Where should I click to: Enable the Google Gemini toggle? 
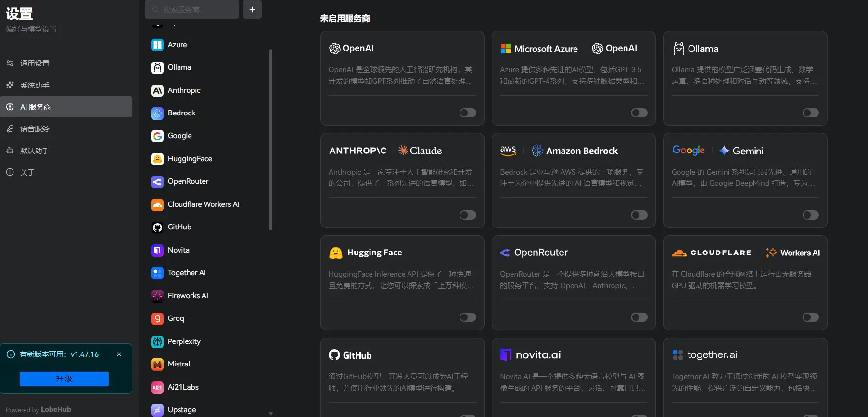click(810, 215)
